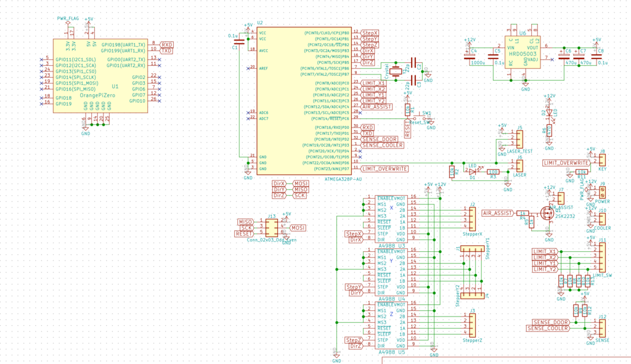Select the SENSE_DOOR label on ATMEGA PD2
631x364 pixels.
[x=379, y=139]
